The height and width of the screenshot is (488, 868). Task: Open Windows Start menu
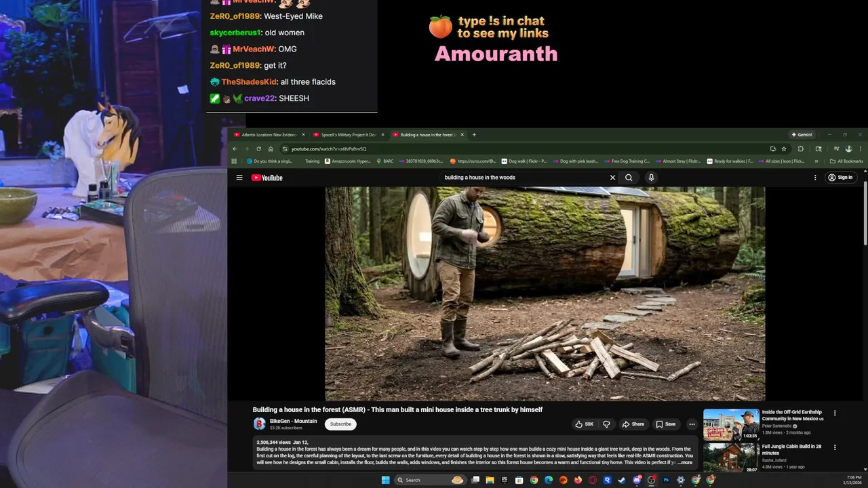click(385, 480)
